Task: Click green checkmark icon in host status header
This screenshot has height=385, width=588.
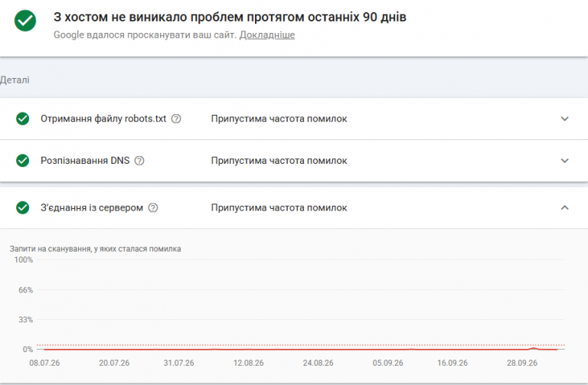Action: (x=25, y=21)
